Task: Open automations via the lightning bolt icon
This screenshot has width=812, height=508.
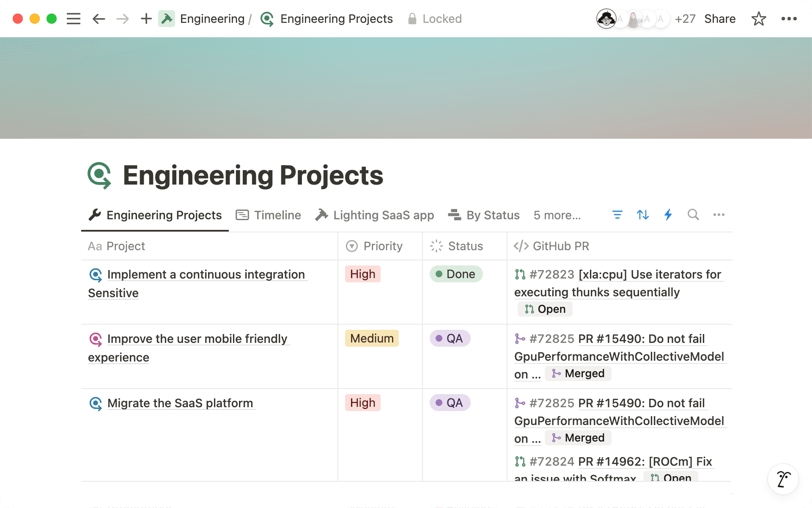Action: pyautogui.click(x=667, y=215)
